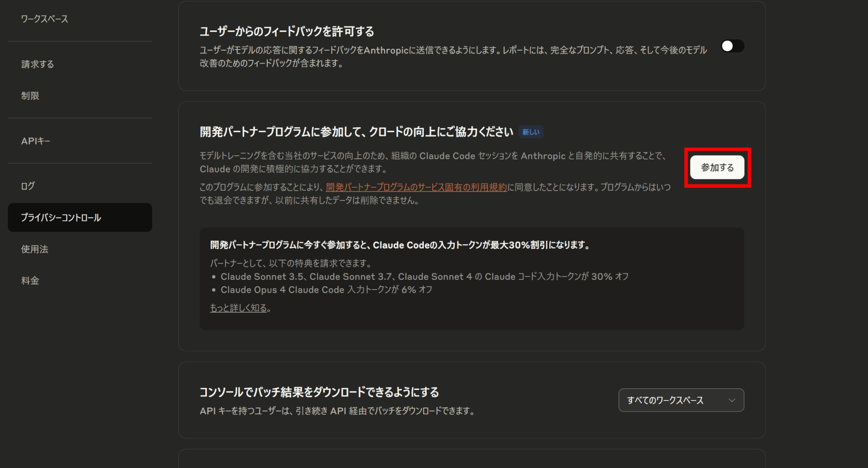Open the ログ page
The width and height of the screenshot is (868, 468).
[x=28, y=186]
